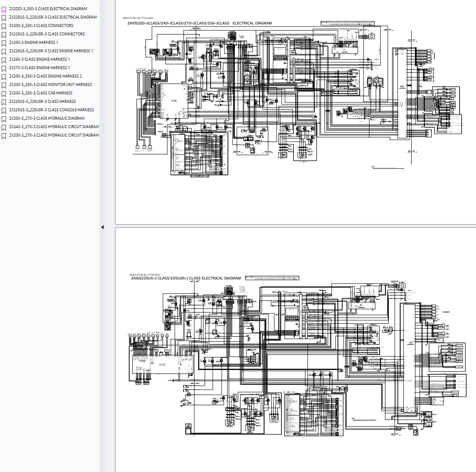The height and width of the screenshot is (472, 476).
Task: Click bookmark icon beside ZX2OO-3_330-3 CLASS ELECTRICAL DIAGRAM
Action: (x=4, y=10)
